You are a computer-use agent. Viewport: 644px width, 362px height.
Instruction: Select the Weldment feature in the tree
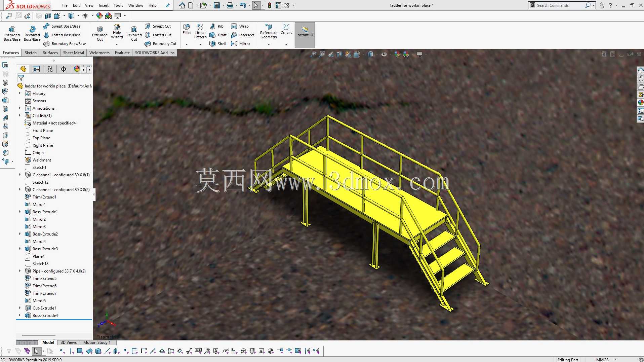(x=42, y=160)
